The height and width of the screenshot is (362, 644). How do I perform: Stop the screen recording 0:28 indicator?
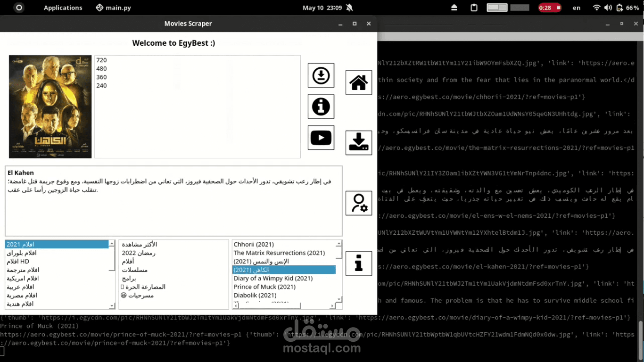(550, 8)
